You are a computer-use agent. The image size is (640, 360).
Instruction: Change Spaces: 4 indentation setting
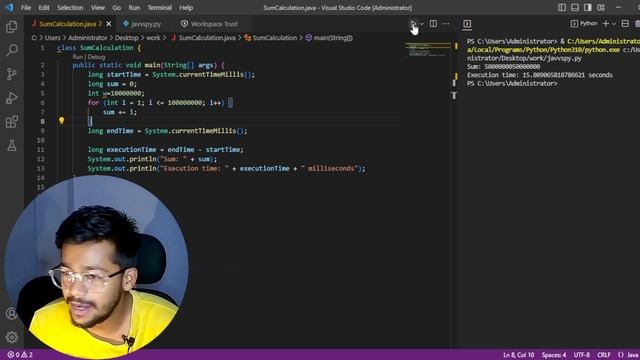pyautogui.click(x=554, y=355)
